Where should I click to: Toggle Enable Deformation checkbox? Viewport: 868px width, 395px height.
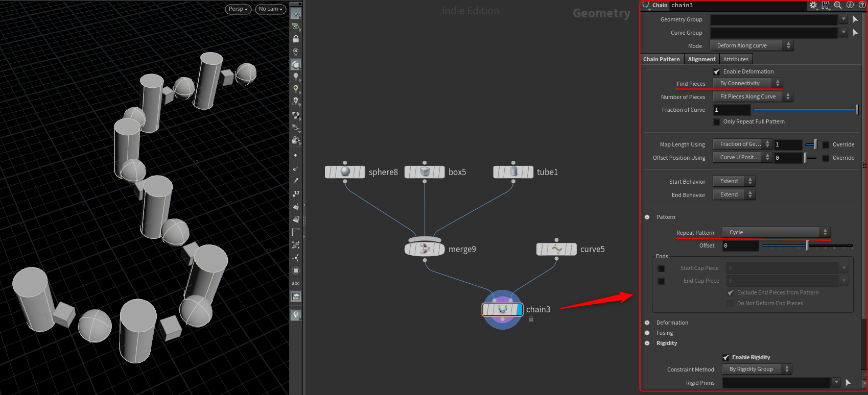[x=717, y=72]
